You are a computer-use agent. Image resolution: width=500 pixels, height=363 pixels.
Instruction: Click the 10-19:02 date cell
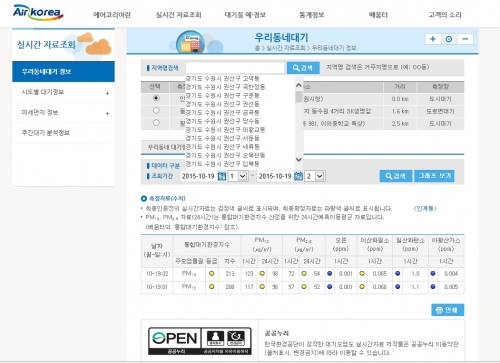(x=157, y=274)
